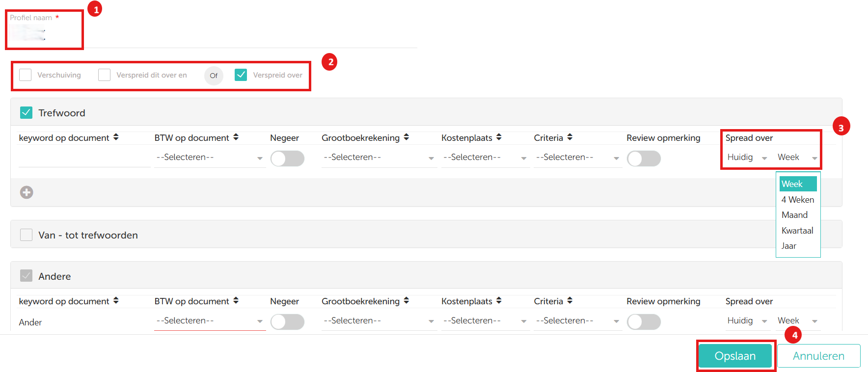Image resolution: width=868 pixels, height=372 pixels.
Task: Sort Trefwoord table by Grootboekrekening
Action: [407, 137]
